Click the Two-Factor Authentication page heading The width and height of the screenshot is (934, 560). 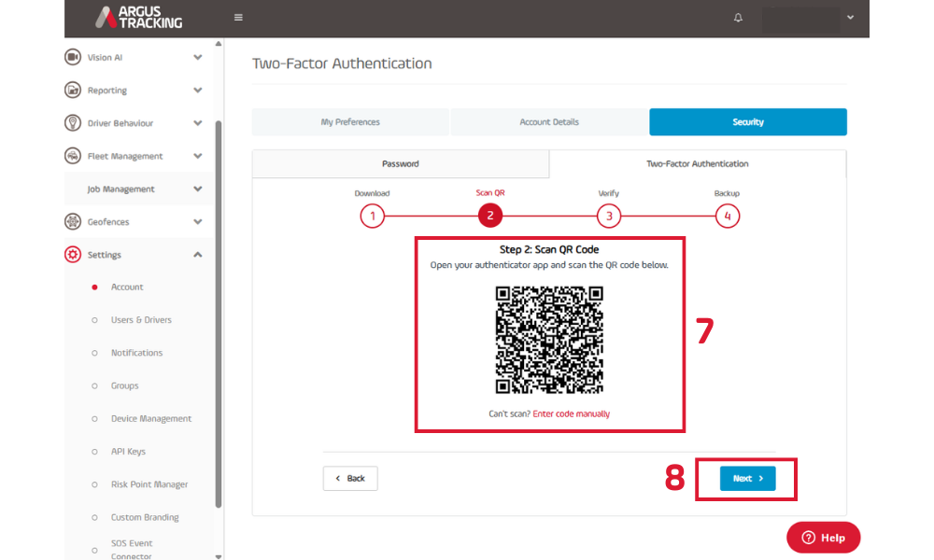pos(342,63)
